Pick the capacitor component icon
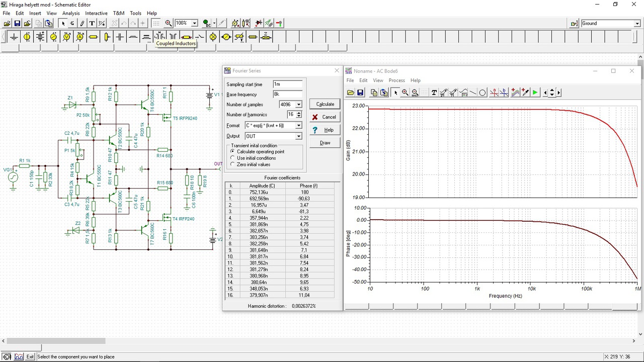This screenshot has height=362, width=644. pos(120,37)
